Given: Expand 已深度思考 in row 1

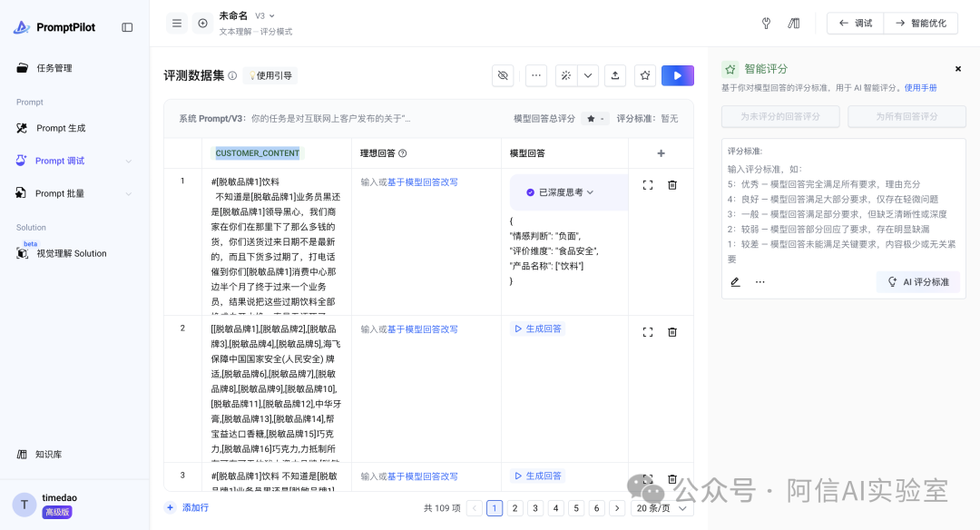Looking at the screenshot, I should [x=565, y=192].
